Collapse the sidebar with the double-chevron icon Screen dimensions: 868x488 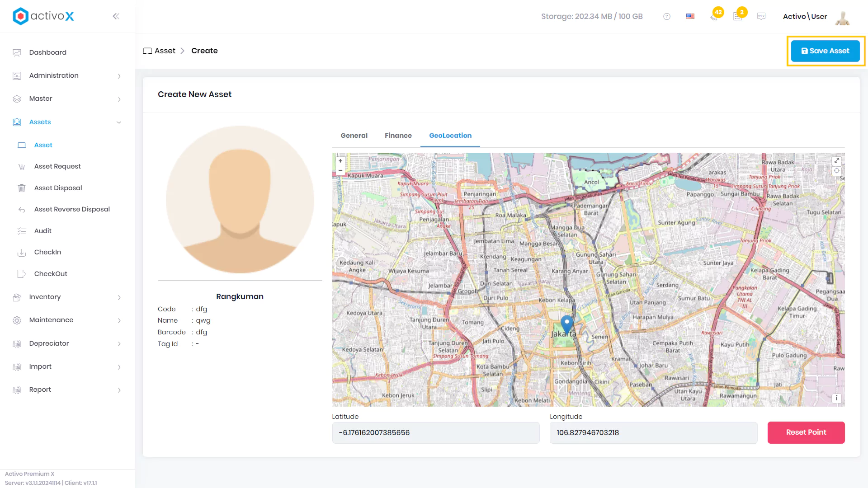coord(116,16)
